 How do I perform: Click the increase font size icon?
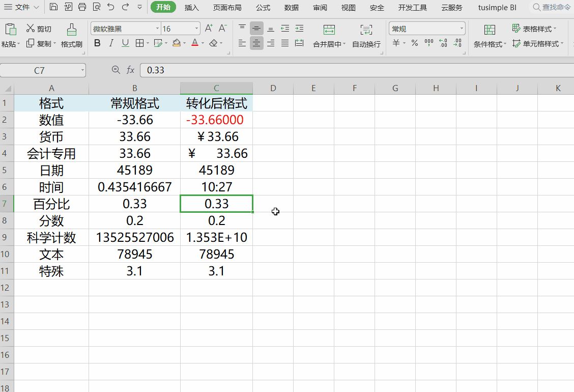[208, 29]
